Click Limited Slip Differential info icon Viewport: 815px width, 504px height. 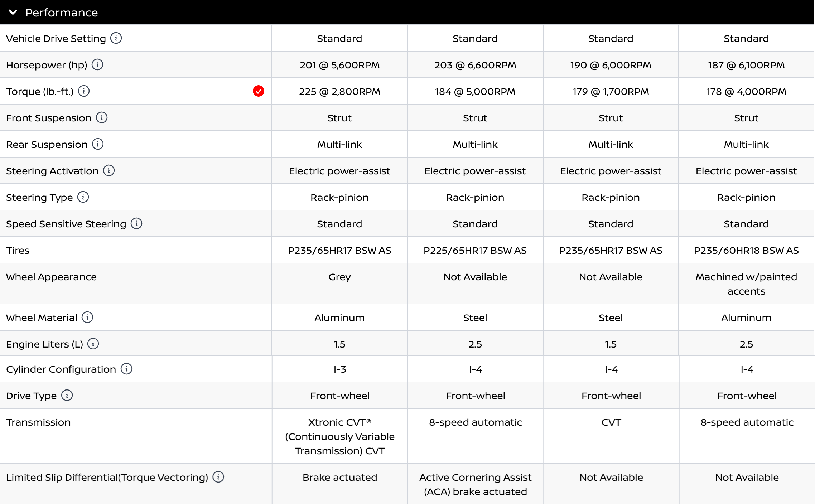pos(218,477)
